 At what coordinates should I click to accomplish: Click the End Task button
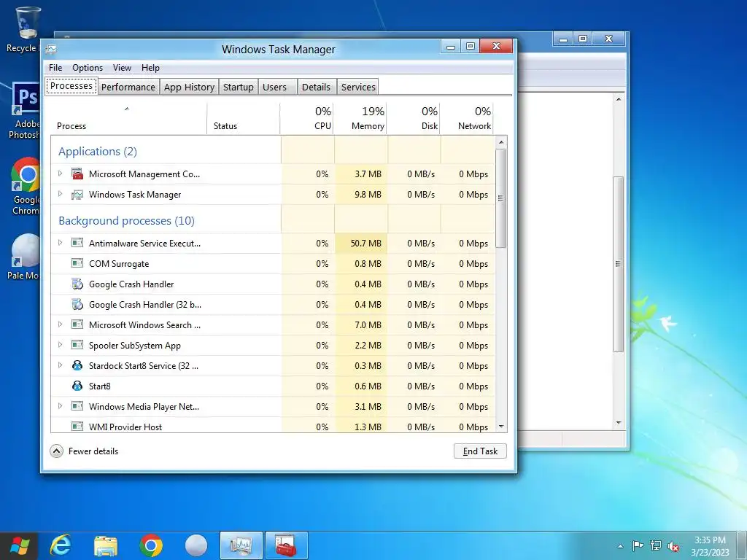click(480, 451)
